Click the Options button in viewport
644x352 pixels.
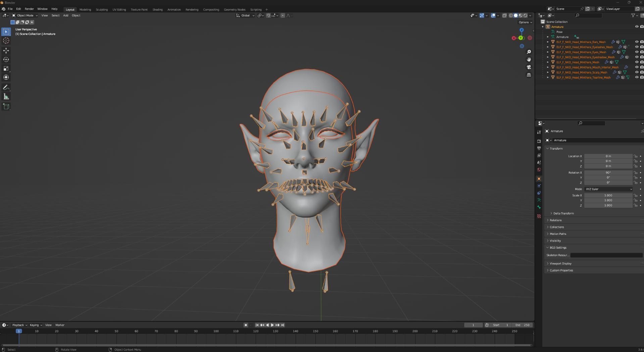coord(525,22)
